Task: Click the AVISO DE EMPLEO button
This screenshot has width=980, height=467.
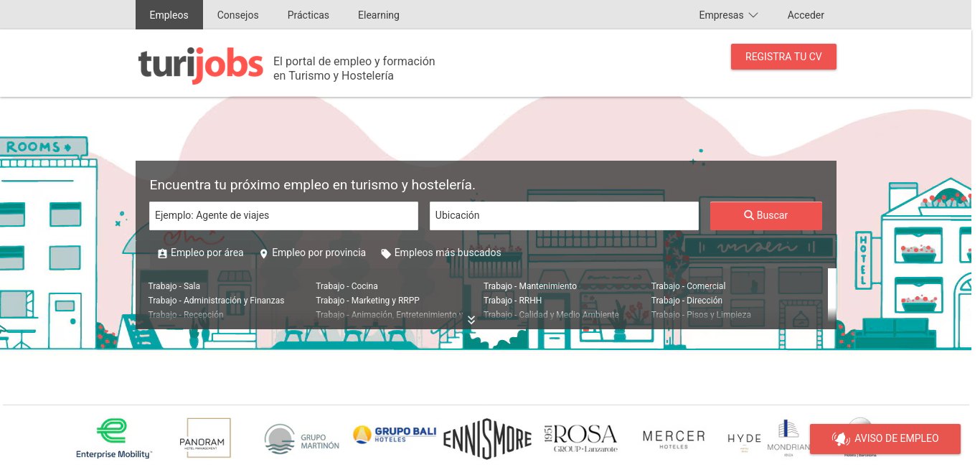Action: (885, 439)
